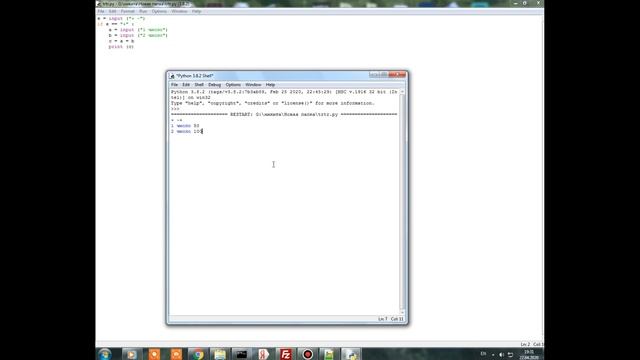
Task: Open the black command prompt taskbar icon
Action: coord(242,354)
